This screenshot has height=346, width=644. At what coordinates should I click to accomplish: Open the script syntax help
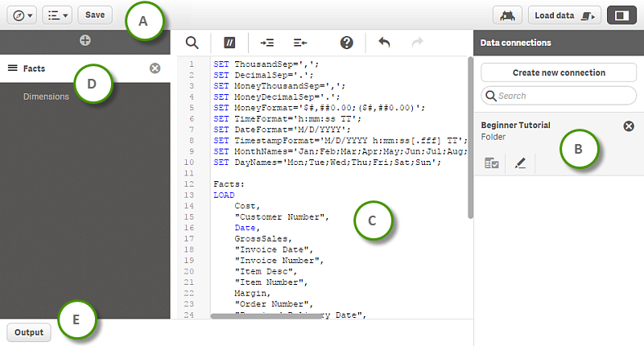tap(347, 43)
